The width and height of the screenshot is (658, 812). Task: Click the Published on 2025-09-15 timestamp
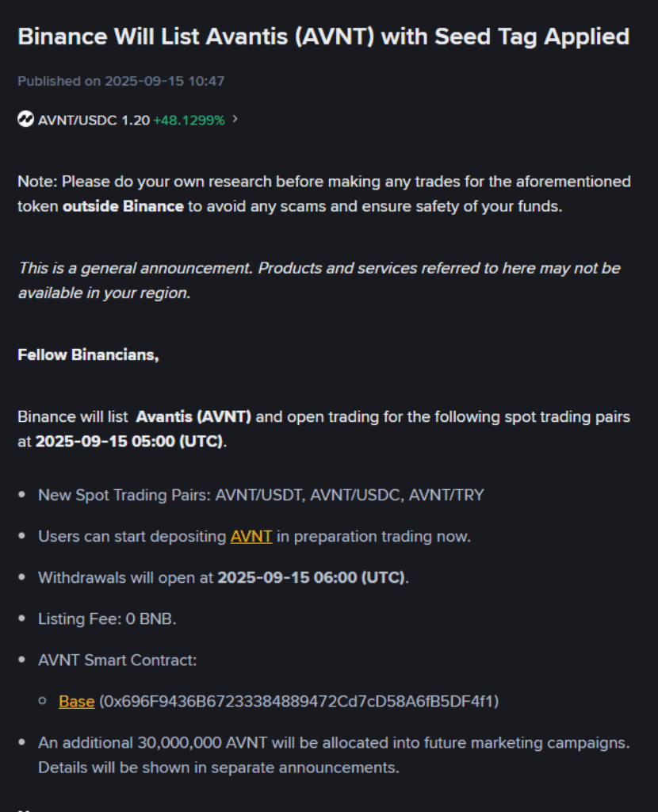pyautogui.click(x=122, y=81)
